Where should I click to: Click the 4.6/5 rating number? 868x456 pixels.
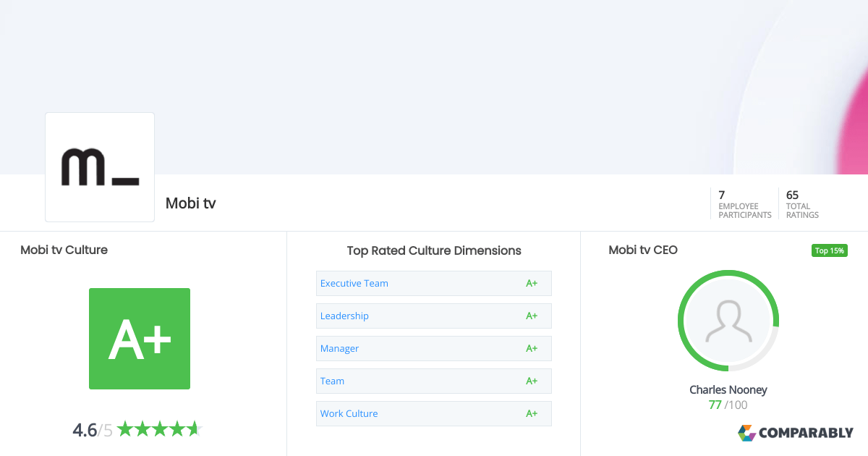pyautogui.click(x=93, y=430)
